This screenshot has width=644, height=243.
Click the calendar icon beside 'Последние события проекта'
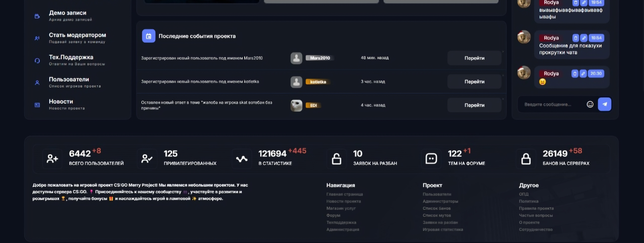[149, 36]
